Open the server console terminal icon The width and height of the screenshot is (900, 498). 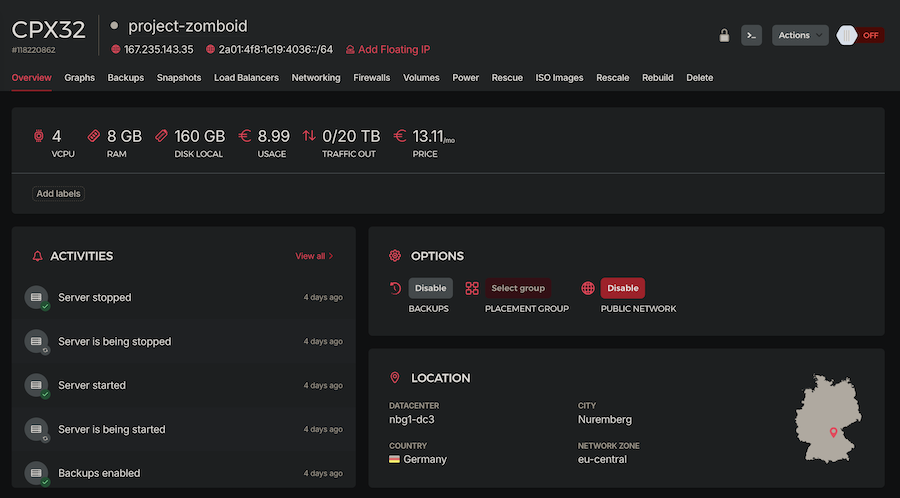(752, 35)
